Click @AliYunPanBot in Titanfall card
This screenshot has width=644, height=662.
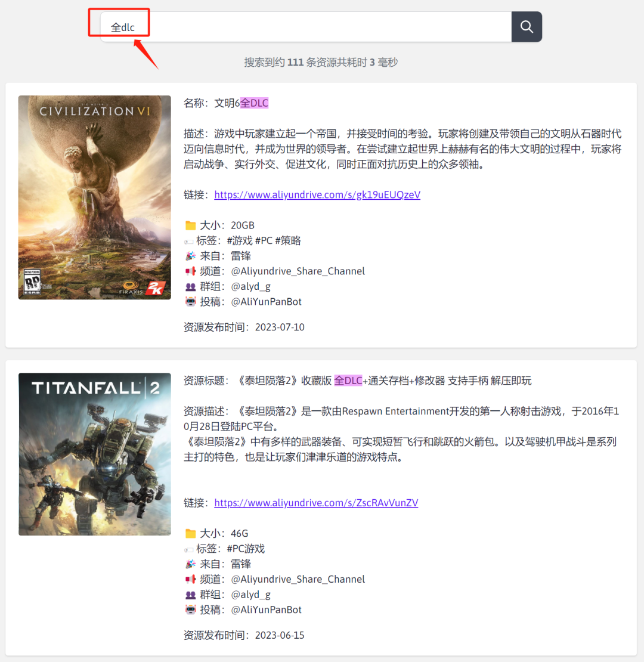click(267, 610)
